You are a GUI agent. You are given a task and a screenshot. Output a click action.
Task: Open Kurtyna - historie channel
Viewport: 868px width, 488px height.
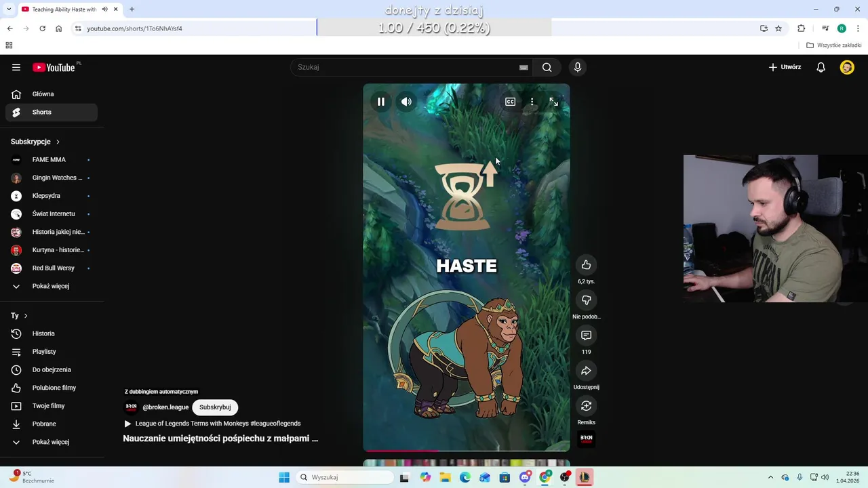52,250
